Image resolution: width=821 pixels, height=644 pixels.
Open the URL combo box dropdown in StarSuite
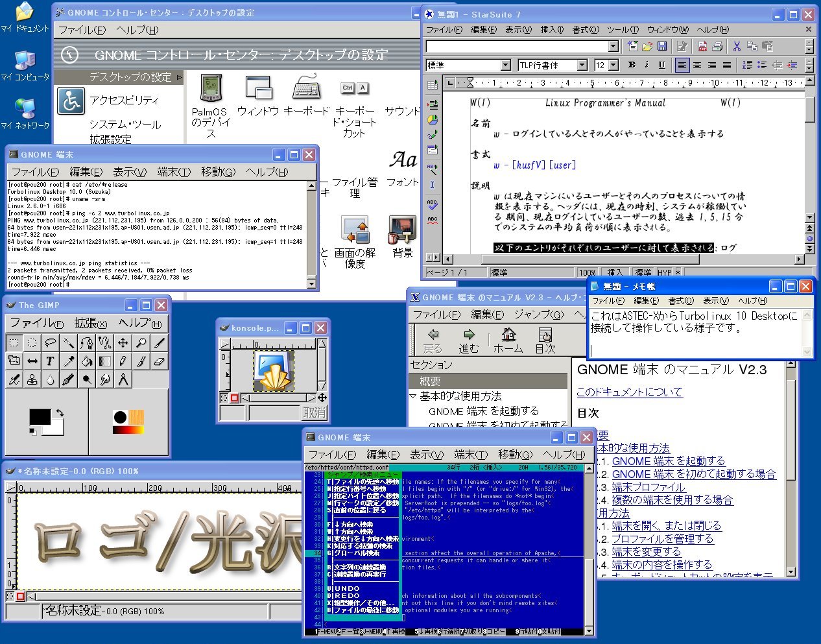(x=613, y=46)
